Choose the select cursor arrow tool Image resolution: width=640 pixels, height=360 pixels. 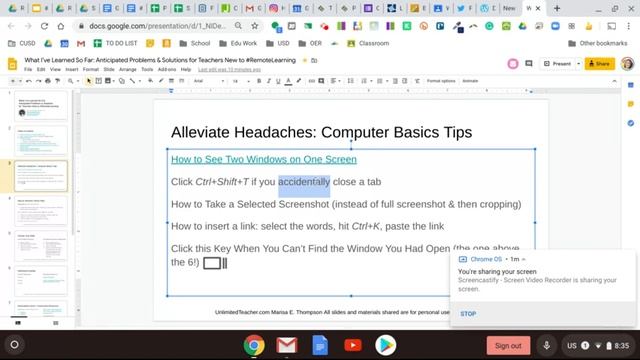click(89, 81)
